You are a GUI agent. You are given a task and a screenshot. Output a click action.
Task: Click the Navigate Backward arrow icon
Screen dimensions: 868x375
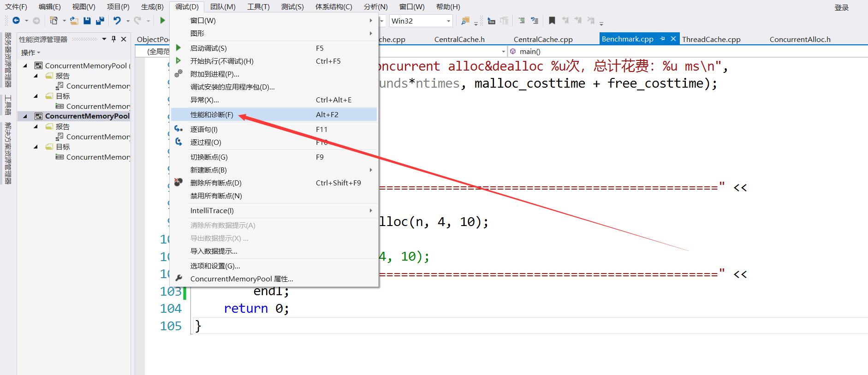16,20
